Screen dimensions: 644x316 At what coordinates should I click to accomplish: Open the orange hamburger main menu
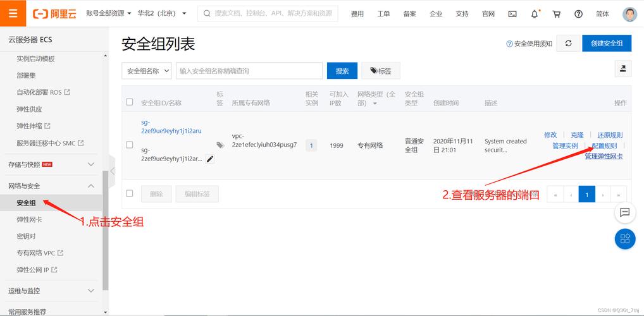pyautogui.click(x=13, y=13)
